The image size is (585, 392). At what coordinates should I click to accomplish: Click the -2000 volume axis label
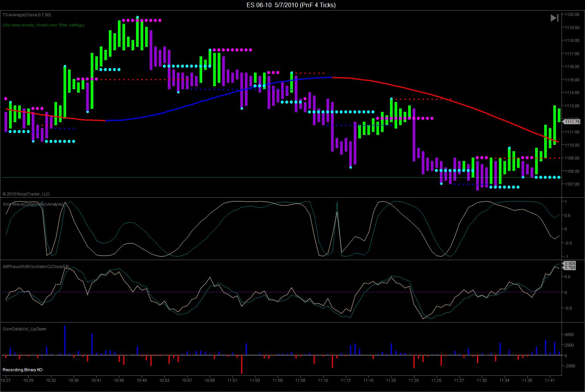pos(569,366)
